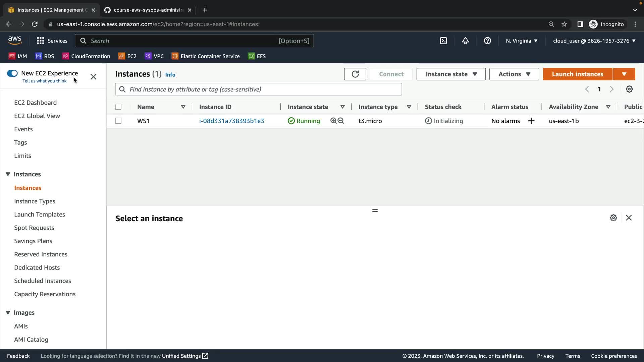Open table preferences gear icon
The width and height of the screenshot is (644, 362).
pos(629,89)
